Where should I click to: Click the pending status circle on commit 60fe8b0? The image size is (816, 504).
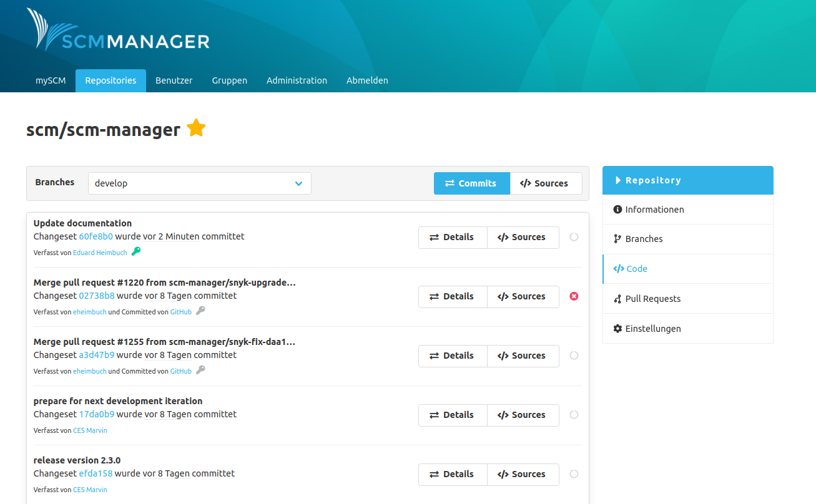point(574,237)
